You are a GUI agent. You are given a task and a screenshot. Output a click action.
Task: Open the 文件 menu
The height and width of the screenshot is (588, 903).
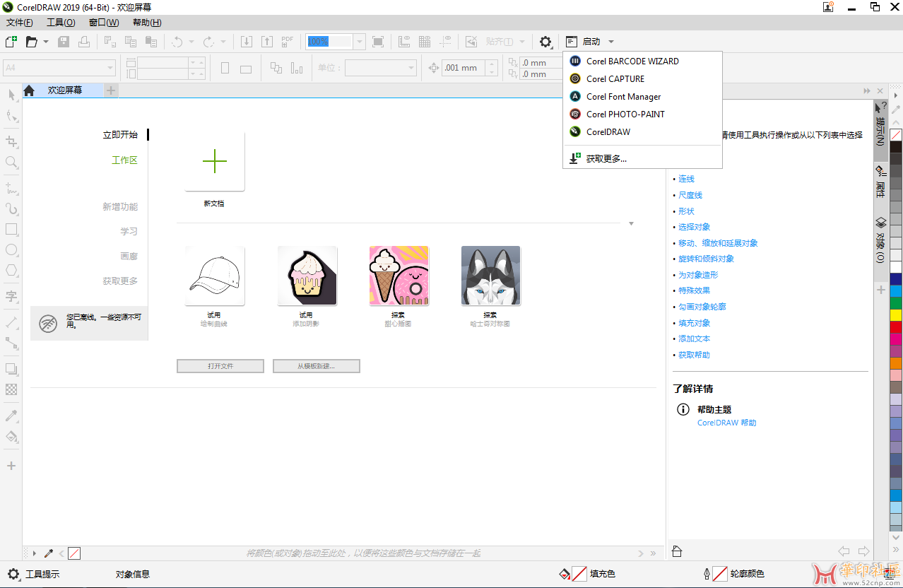tap(19, 23)
